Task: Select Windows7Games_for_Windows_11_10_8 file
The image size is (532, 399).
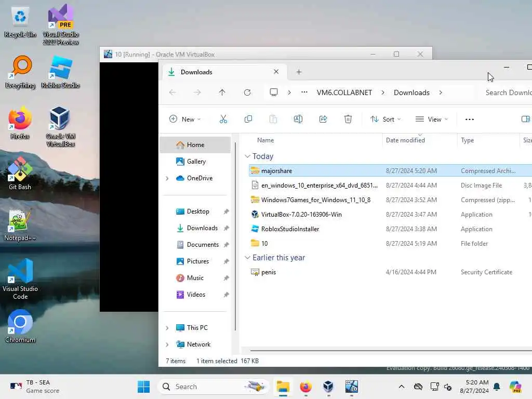Action: click(390, 200)
